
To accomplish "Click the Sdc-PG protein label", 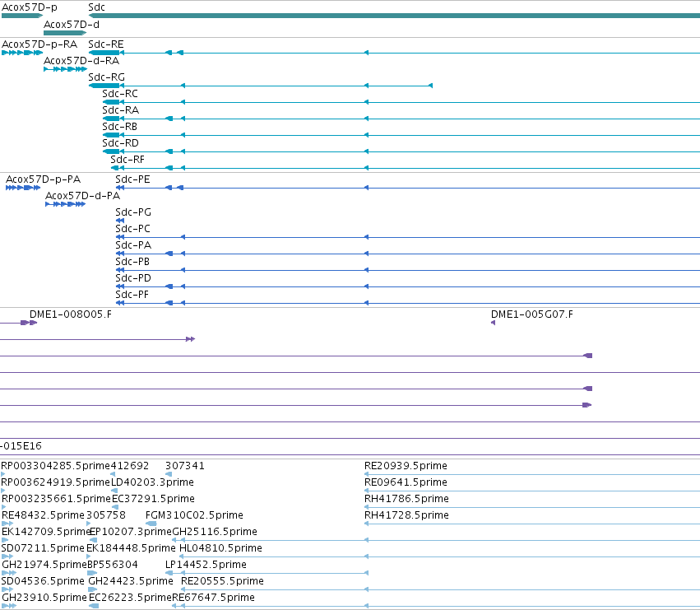I will 133,212.
